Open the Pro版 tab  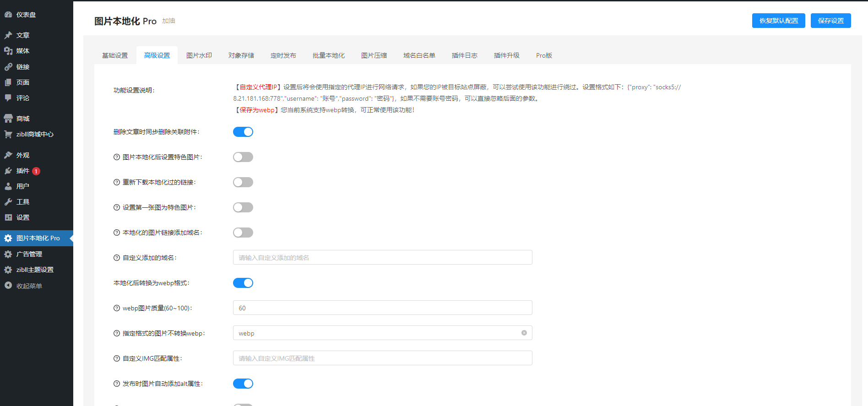544,55
